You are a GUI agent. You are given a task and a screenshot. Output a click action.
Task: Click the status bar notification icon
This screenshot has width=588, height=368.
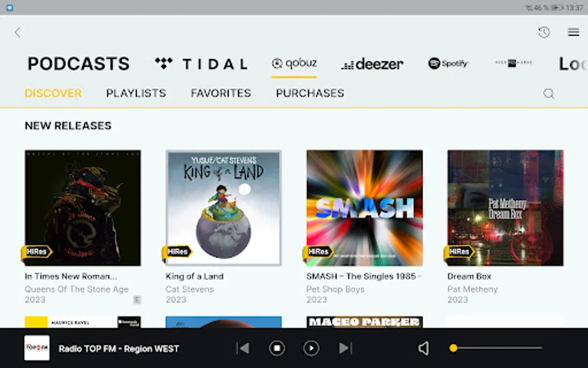[x=10, y=8]
